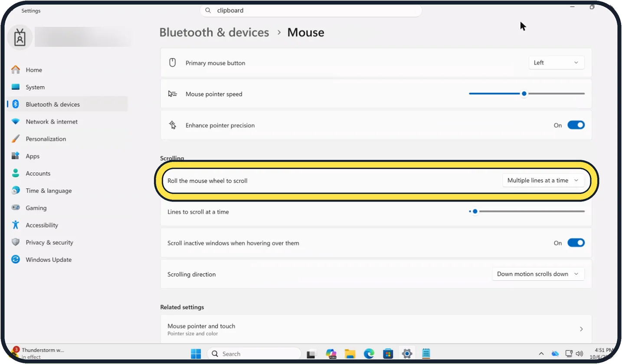Open Network & internet settings
Viewport: 622px width, 364px height.
pos(52,122)
